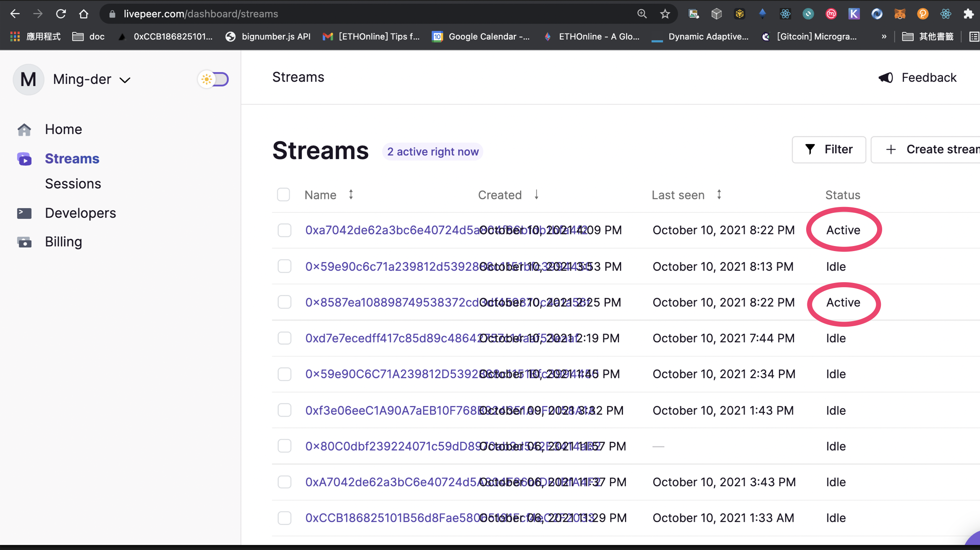Click the Billing icon in sidebar
This screenshot has width=980, height=550.
pos(24,242)
